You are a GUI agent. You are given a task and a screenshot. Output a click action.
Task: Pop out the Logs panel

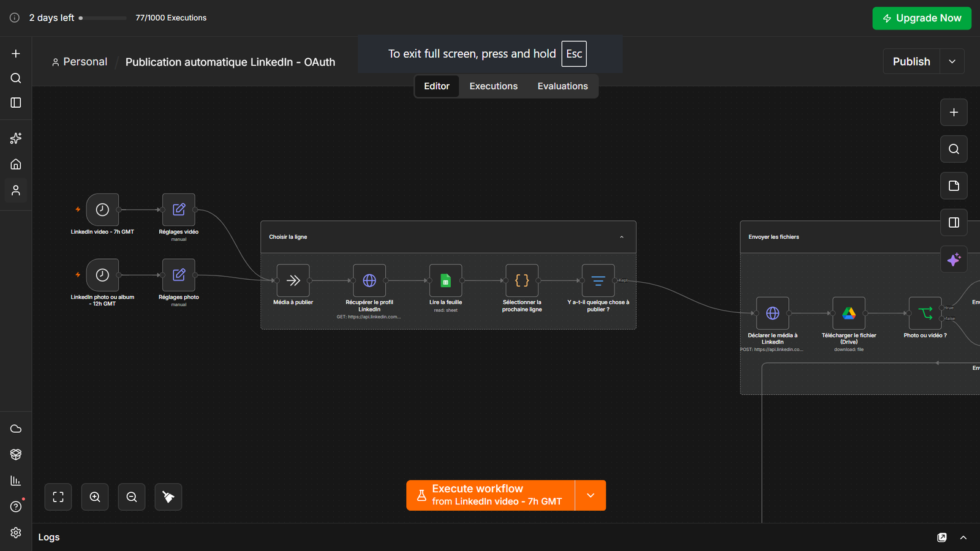[942, 538]
